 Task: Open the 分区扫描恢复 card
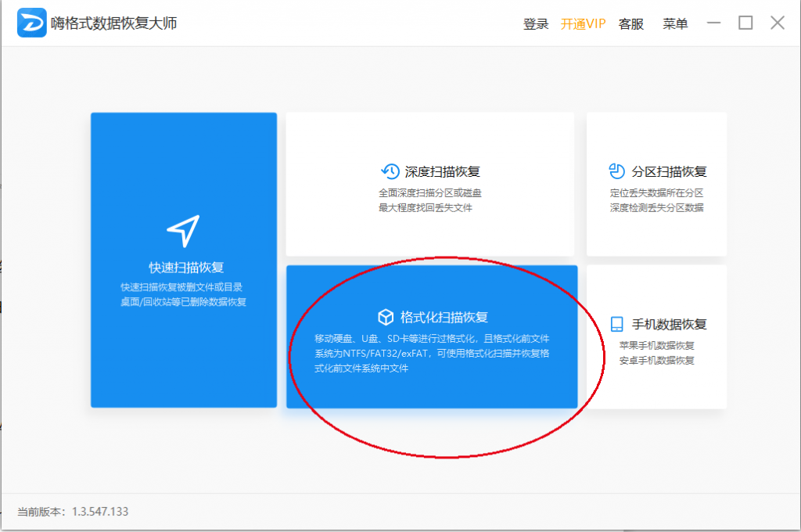656,185
